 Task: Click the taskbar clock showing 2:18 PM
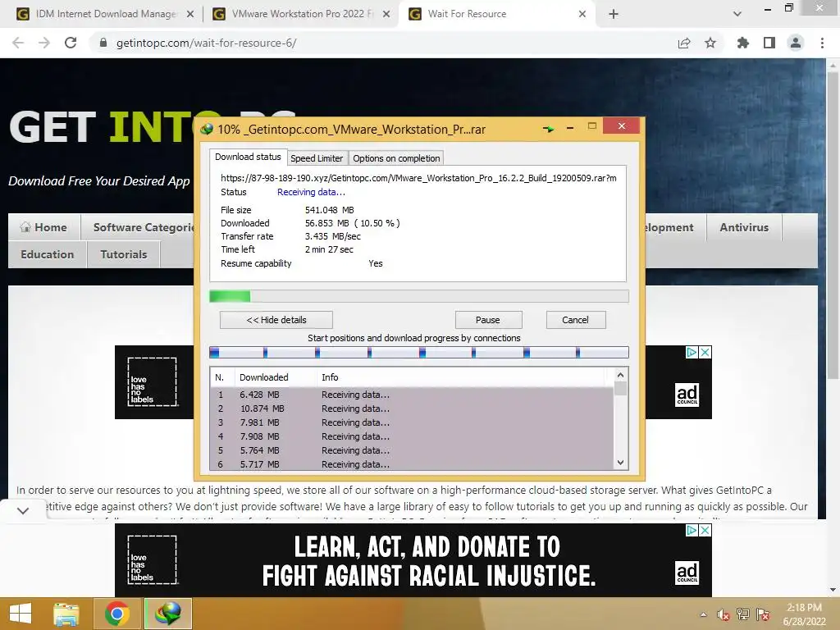pyautogui.click(x=804, y=614)
